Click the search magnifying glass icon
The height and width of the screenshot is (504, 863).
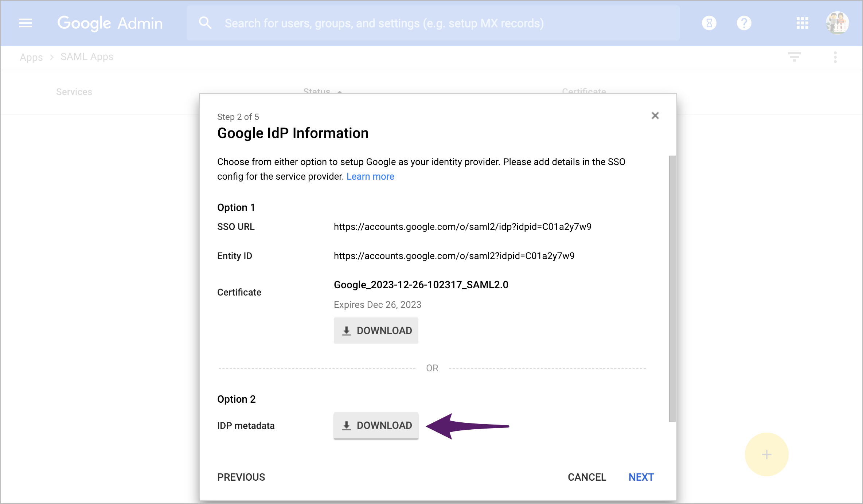click(x=205, y=23)
